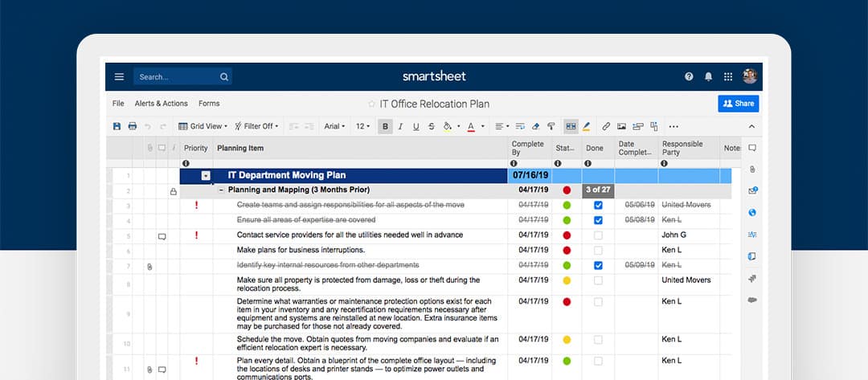Check Done box for Contact service providers

[x=597, y=235]
